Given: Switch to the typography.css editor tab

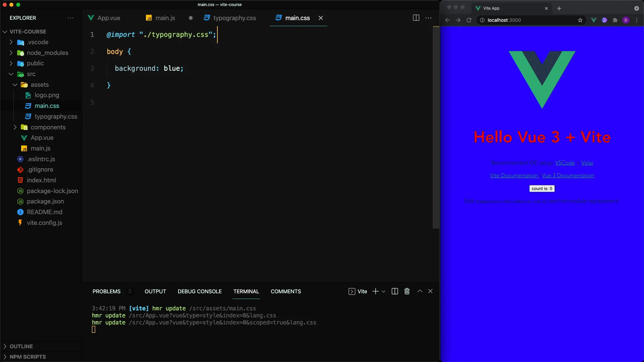Looking at the screenshot, I should pos(234,18).
